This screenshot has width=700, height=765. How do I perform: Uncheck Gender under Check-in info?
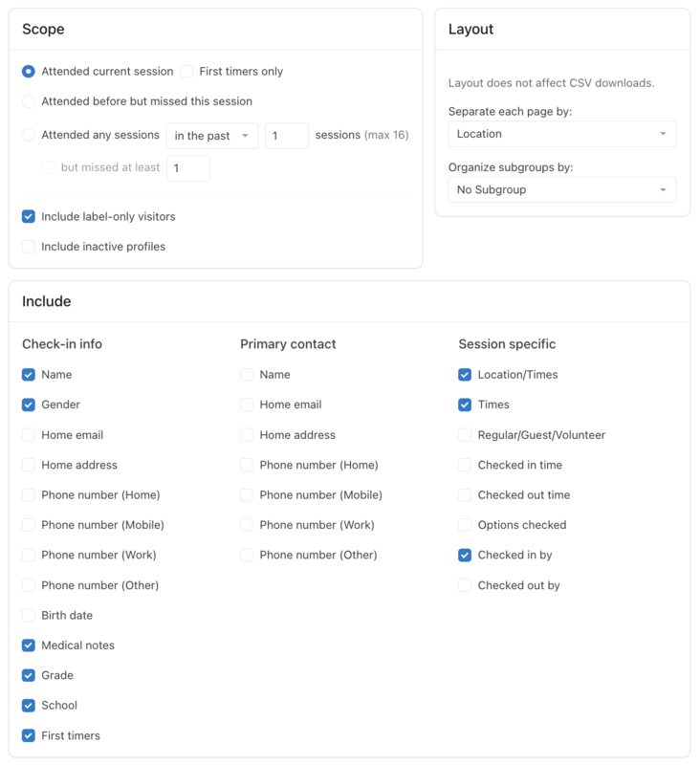pos(29,404)
